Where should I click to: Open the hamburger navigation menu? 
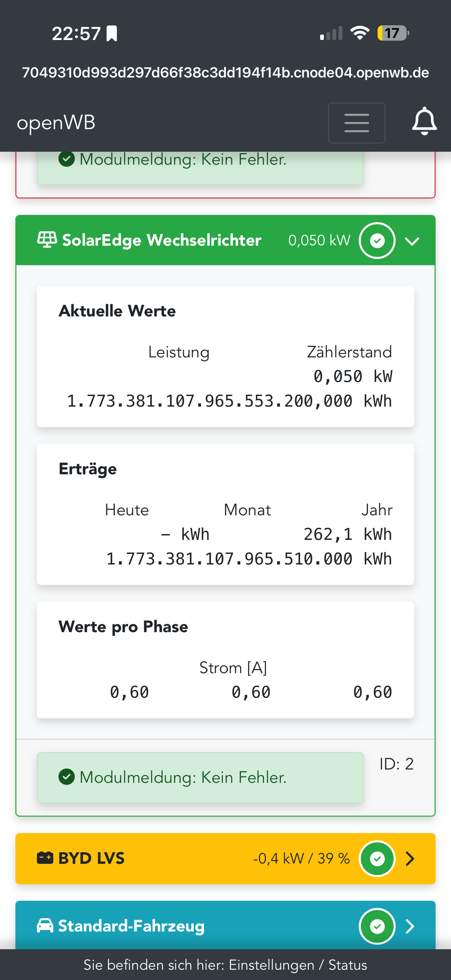pos(356,123)
